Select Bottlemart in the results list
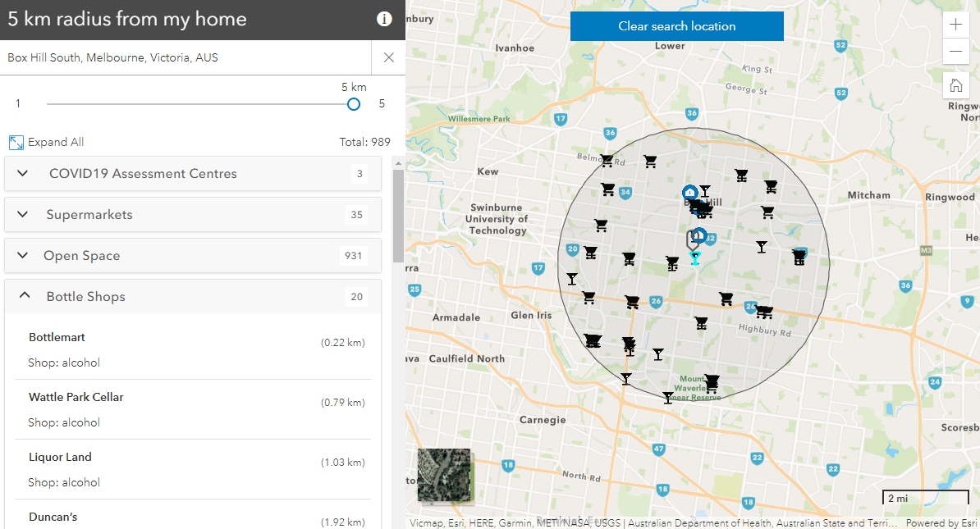This screenshot has height=529, width=980. coord(193,349)
